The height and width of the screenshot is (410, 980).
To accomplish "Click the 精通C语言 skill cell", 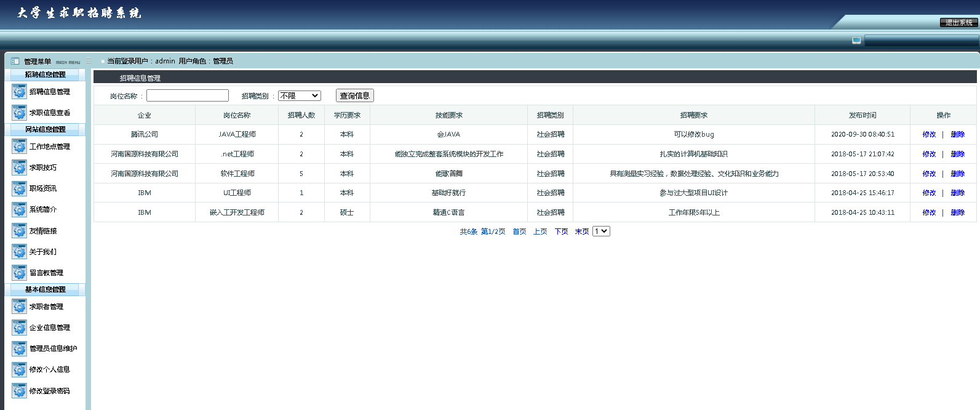I will click(x=448, y=212).
